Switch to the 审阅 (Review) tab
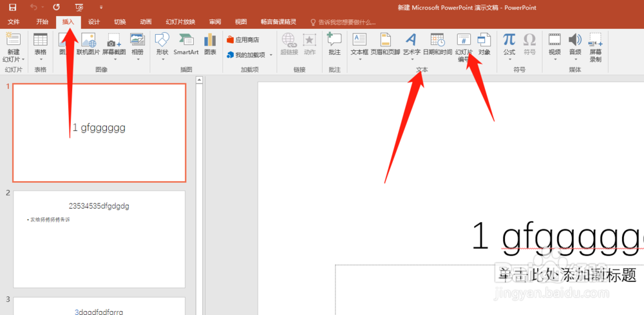This screenshot has width=644, height=315. pos(215,22)
